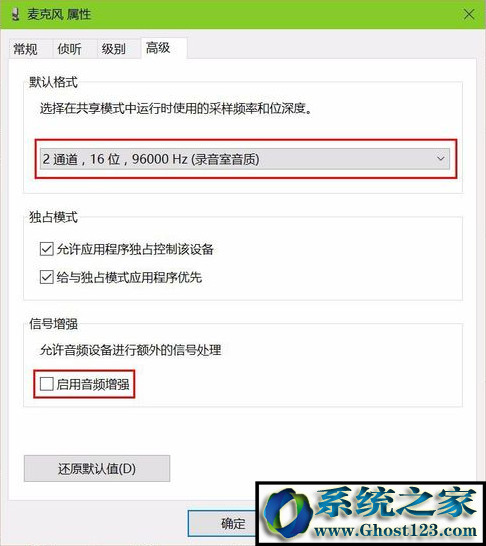Viewport: 486px width, 546px height.
Task: Click the blue-green 系统之家 logo icon
Action: click(x=286, y=512)
